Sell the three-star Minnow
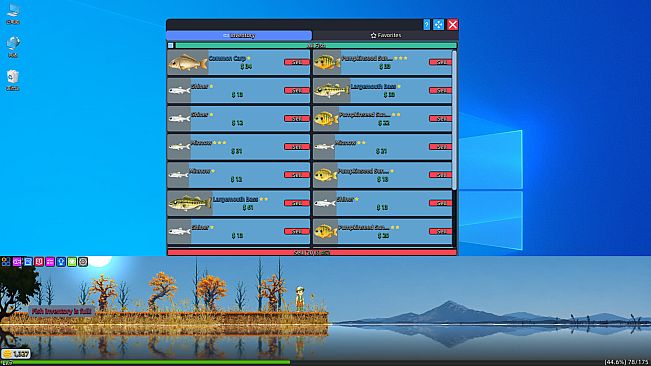Viewport: 651px width, 366px height. pos(296,146)
